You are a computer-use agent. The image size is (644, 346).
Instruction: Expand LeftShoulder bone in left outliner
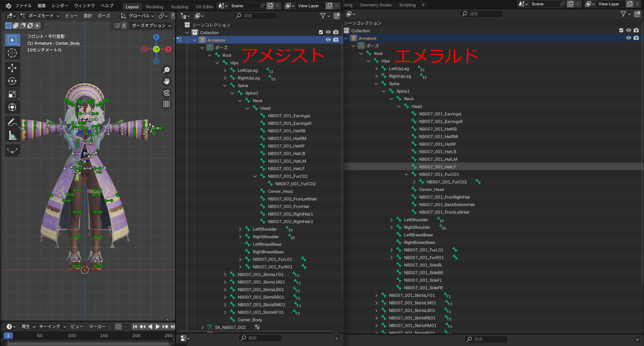pos(240,229)
